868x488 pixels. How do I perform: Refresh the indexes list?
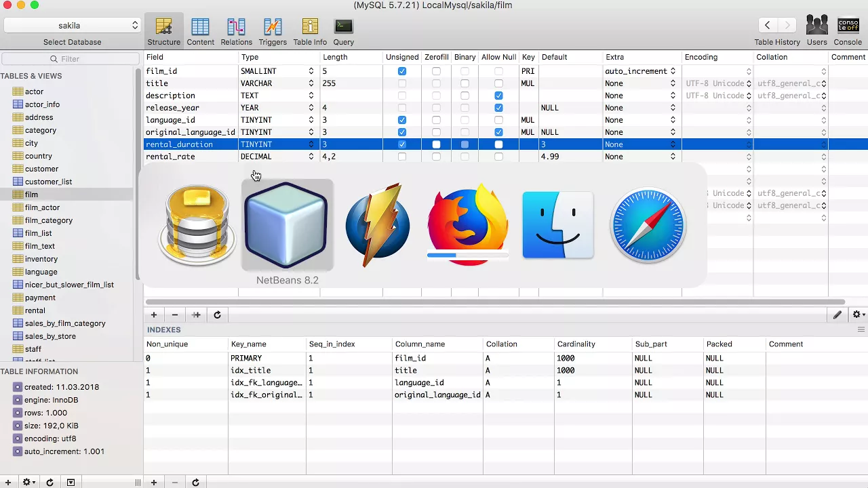pyautogui.click(x=195, y=483)
